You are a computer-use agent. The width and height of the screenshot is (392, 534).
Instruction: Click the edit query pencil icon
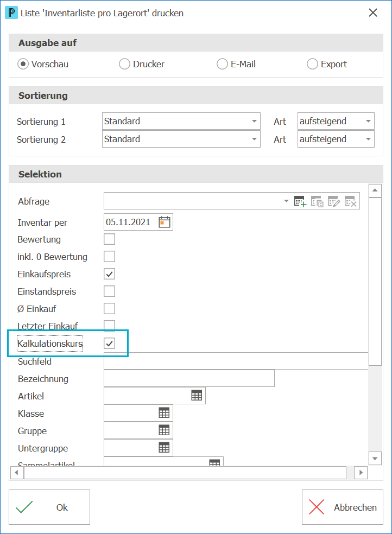(334, 201)
